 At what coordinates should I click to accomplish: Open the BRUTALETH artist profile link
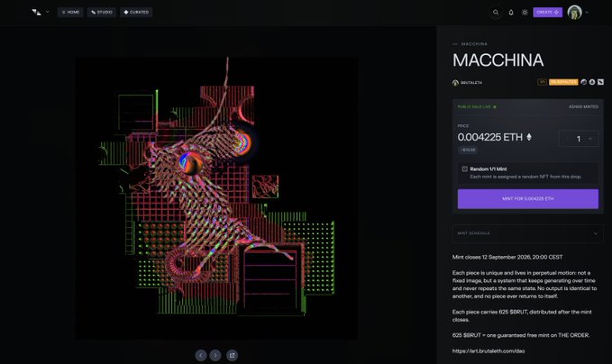click(467, 83)
